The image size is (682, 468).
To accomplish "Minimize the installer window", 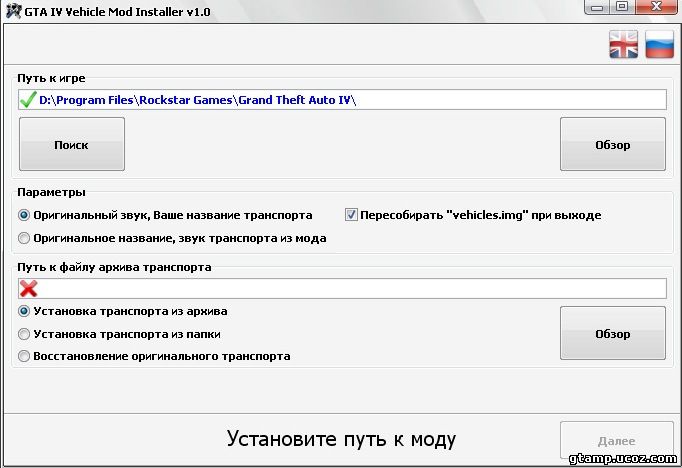I will coord(597,7).
